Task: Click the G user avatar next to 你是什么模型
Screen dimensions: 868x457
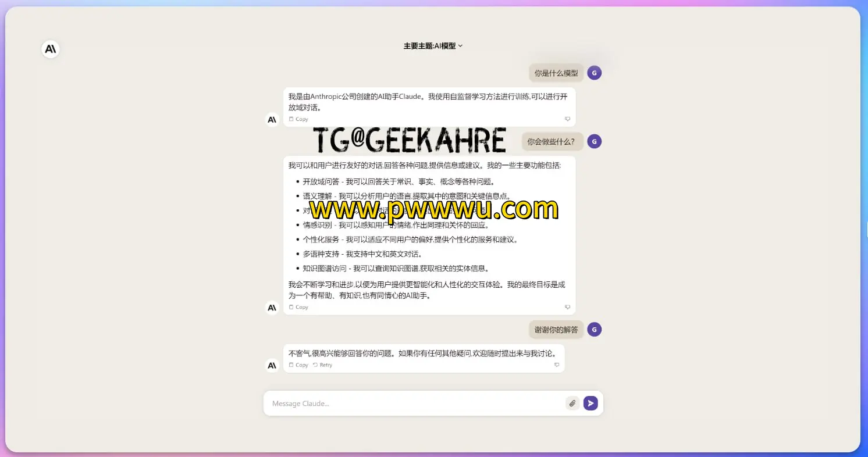Action: coord(594,73)
